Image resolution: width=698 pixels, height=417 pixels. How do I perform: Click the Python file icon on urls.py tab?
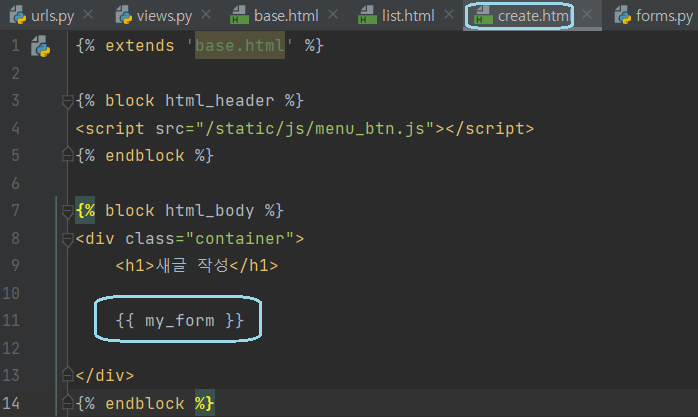click(18, 15)
